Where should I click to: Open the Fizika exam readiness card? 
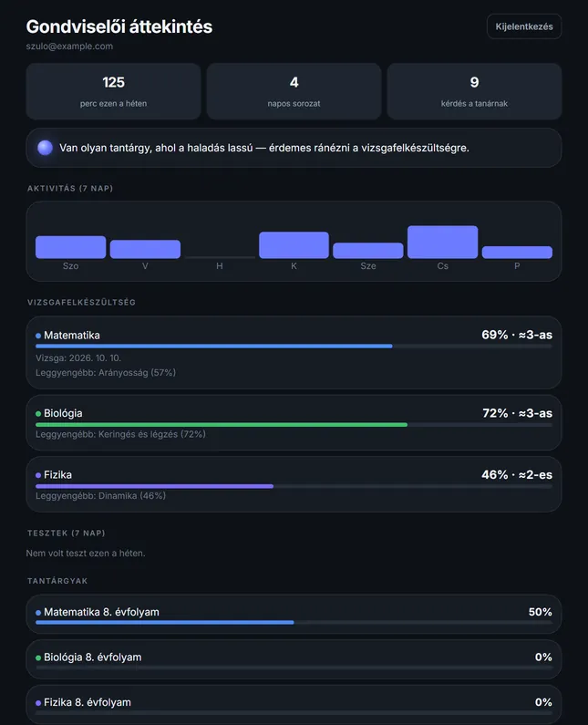(x=294, y=484)
